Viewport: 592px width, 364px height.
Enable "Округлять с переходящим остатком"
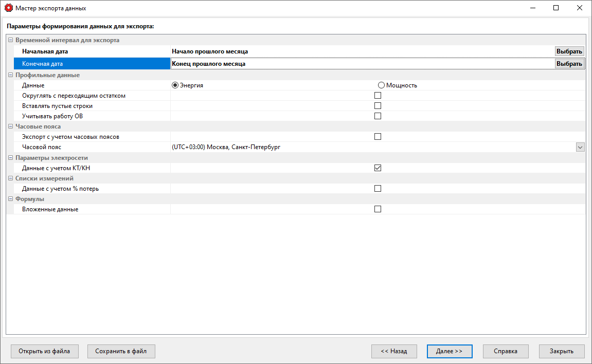[x=378, y=95]
